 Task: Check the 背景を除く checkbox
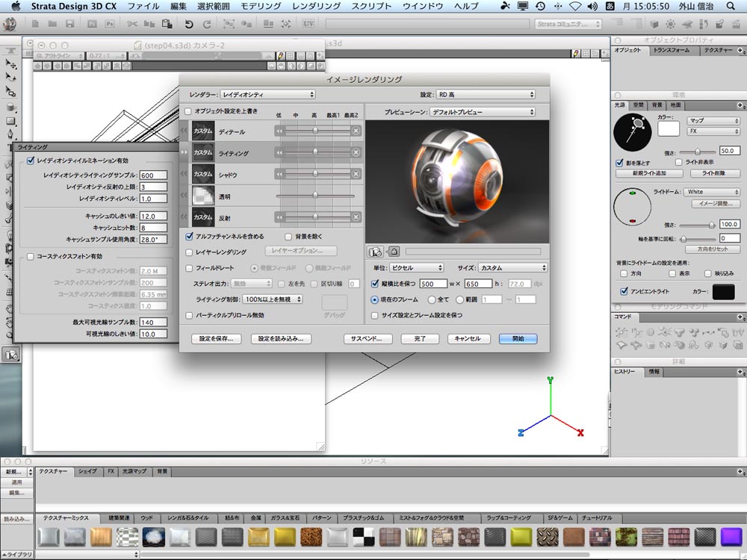click(288, 236)
